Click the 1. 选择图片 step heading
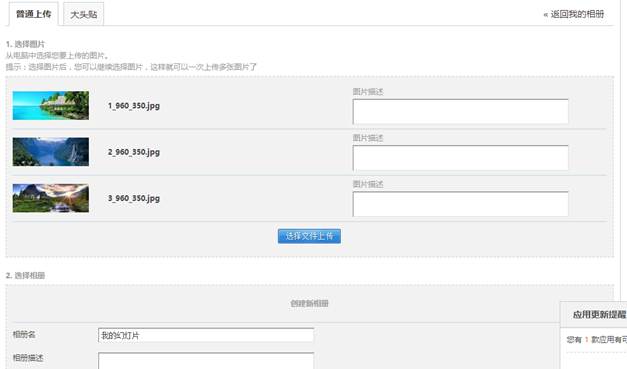 [x=25, y=44]
